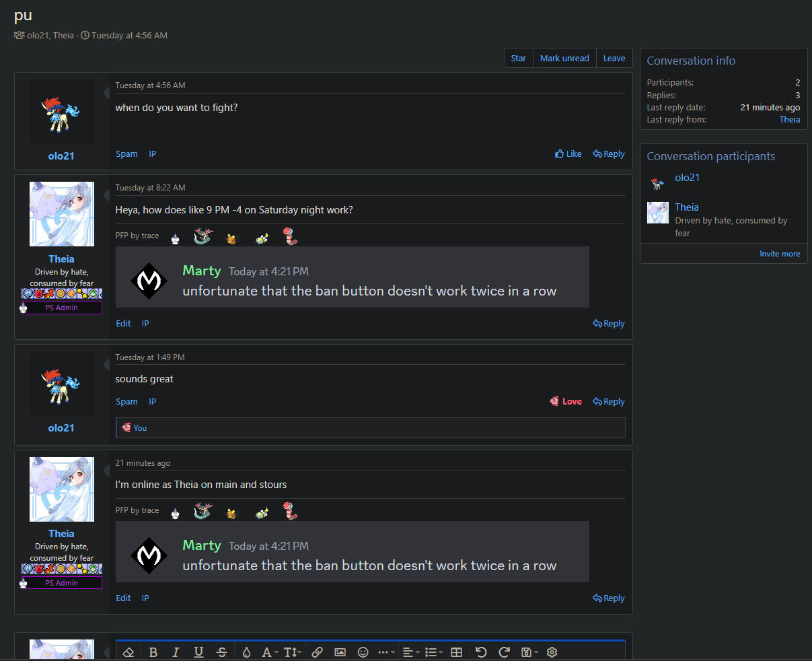The height and width of the screenshot is (661, 812).
Task: Click the Mark unread button
Action: (x=564, y=59)
